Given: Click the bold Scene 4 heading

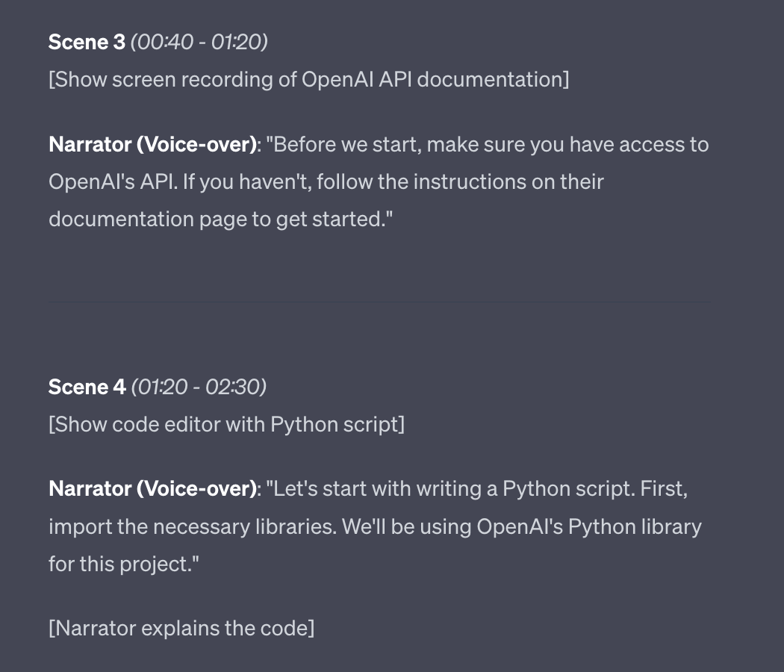Looking at the screenshot, I should 87,387.
